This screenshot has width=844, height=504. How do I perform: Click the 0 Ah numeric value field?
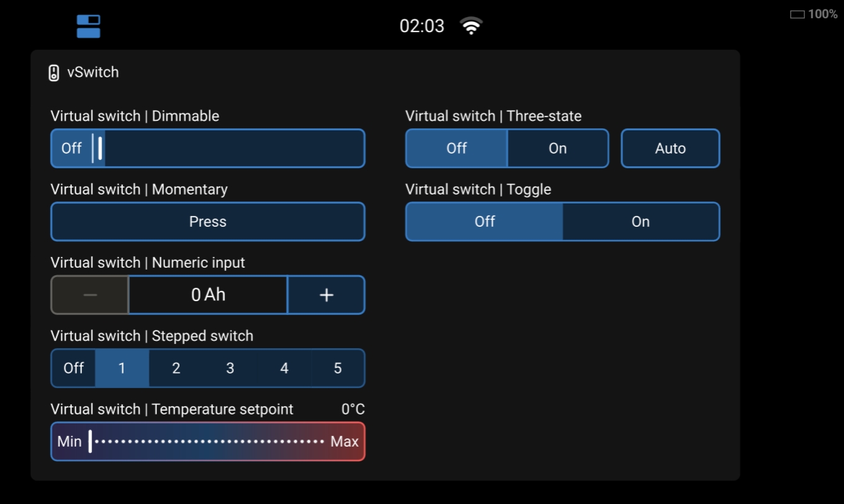point(208,295)
